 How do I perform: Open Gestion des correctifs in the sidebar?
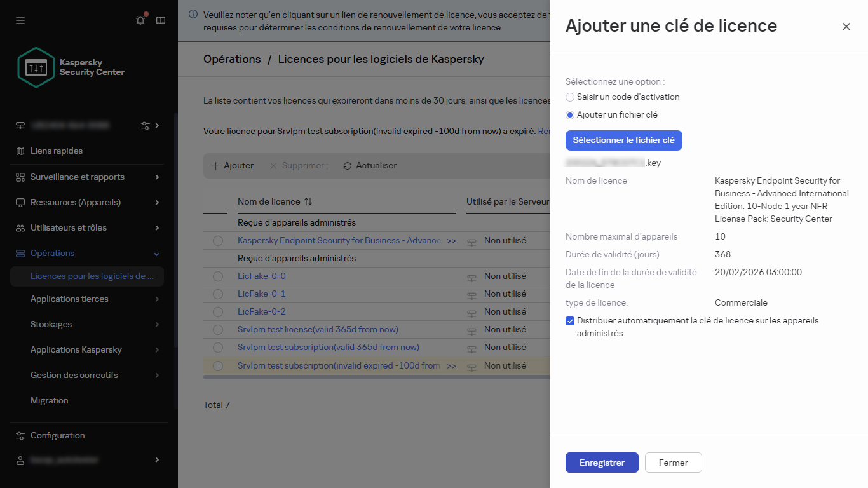(74, 375)
